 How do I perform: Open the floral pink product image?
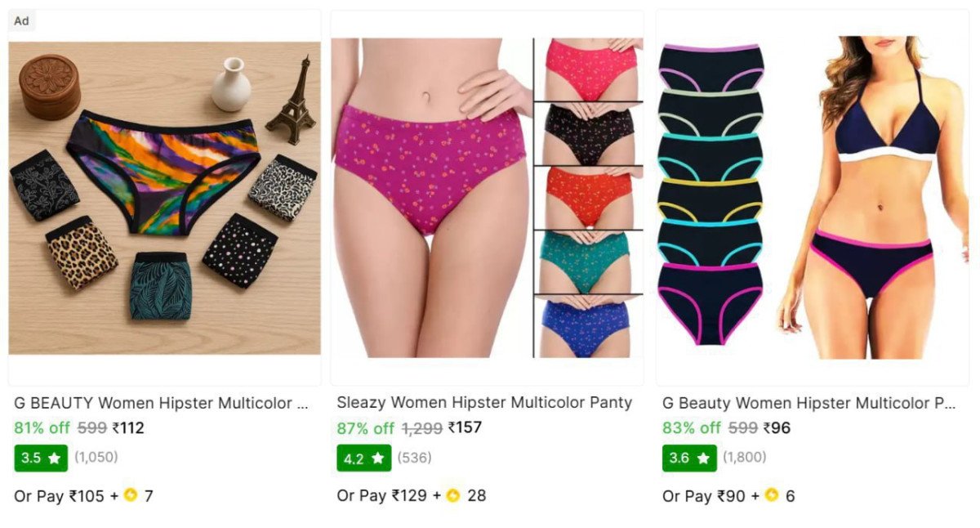488,198
